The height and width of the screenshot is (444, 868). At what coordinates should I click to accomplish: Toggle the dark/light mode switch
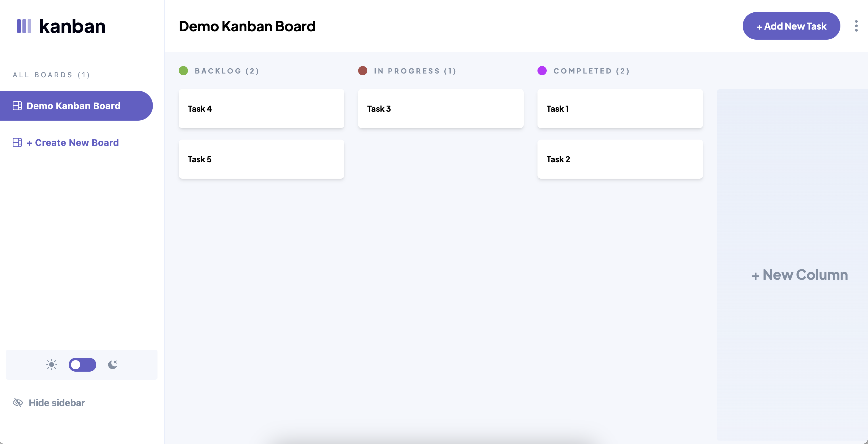[x=82, y=365]
